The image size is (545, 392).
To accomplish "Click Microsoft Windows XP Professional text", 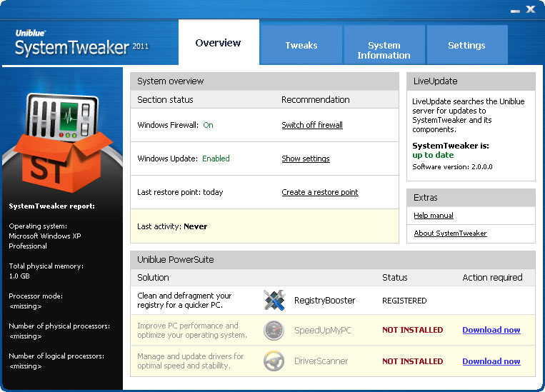I will point(45,241).
